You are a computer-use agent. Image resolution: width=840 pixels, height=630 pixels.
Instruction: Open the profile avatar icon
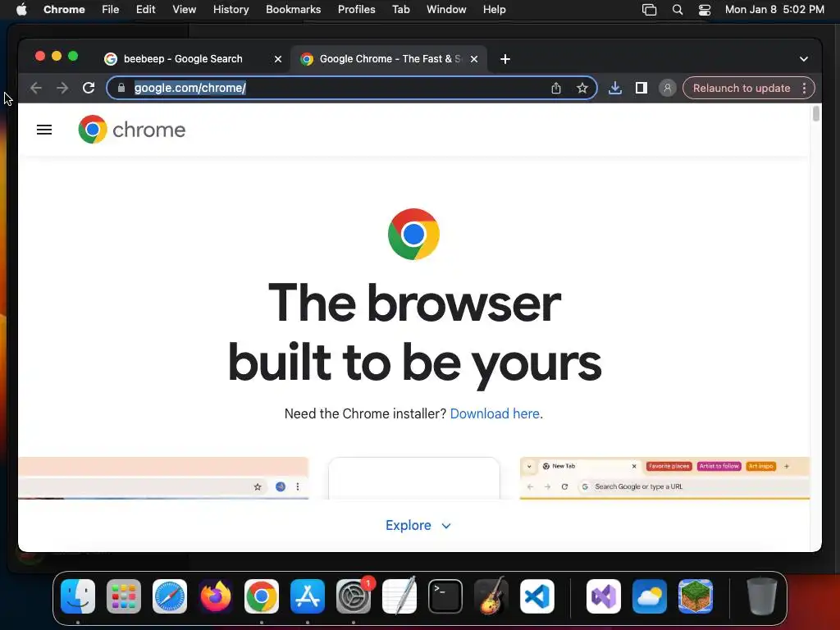668,88
